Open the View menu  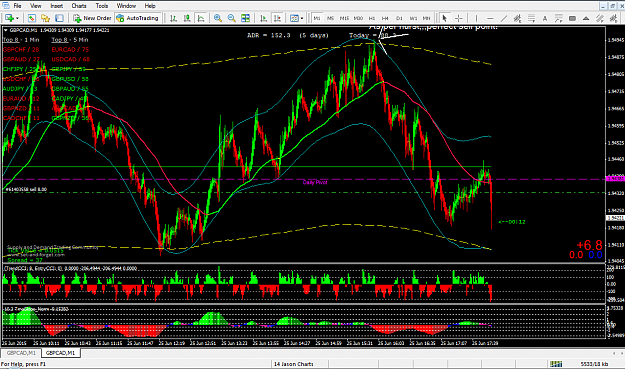pos(35,6)
